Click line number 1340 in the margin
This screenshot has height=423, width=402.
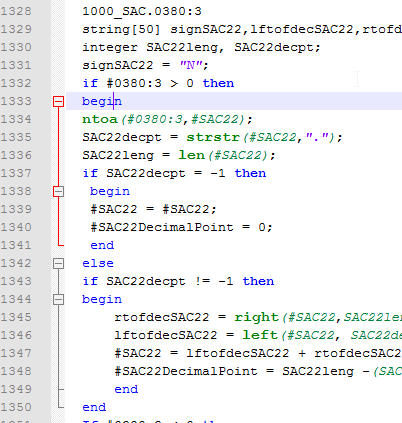[x=16, y=227]
